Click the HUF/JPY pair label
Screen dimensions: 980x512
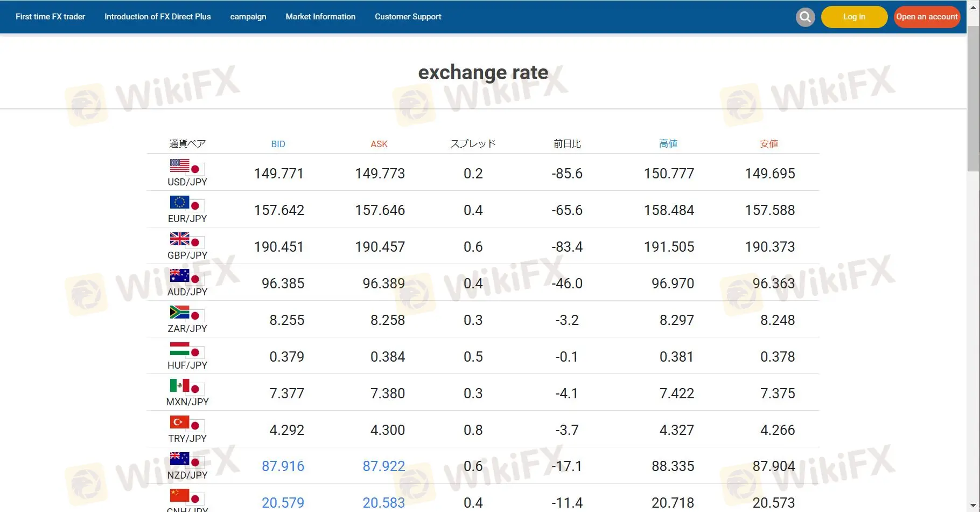coord(187,365)
